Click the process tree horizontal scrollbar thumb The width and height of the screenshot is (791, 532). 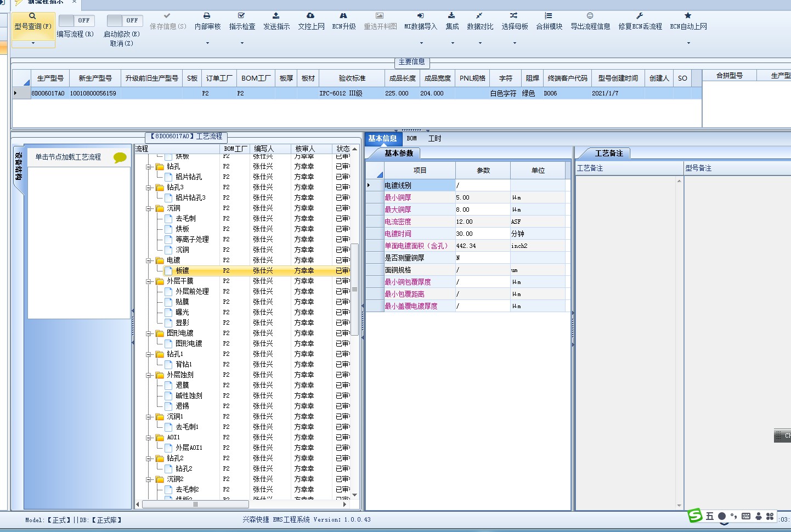tap(195, 504)
